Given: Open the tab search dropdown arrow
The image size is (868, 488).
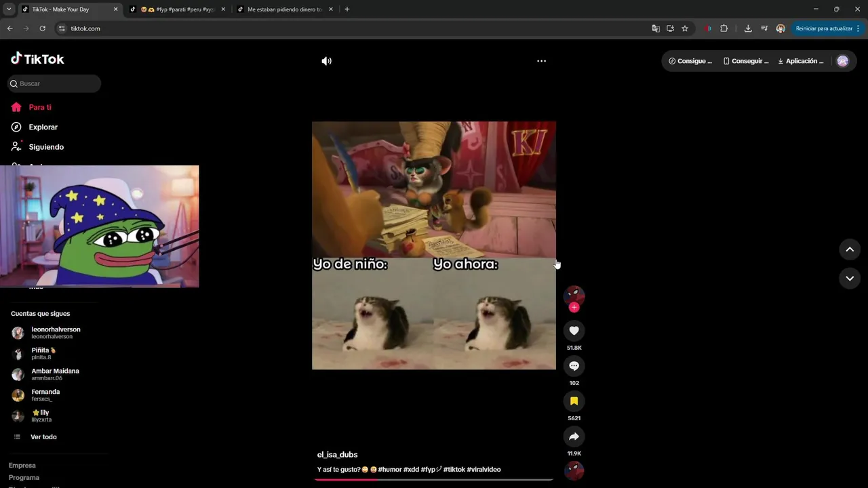Looking at the screenshot, I should coord(9,9).
